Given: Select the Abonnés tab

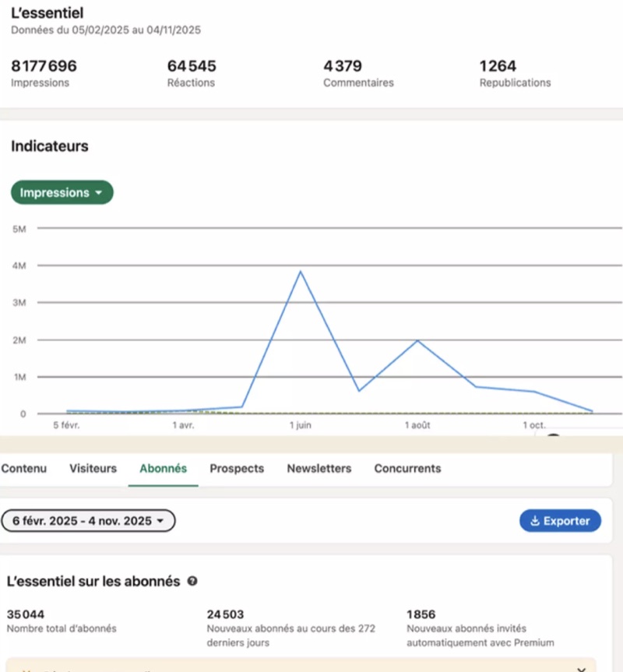Looking at the screenshot, I should click(164, 469).
